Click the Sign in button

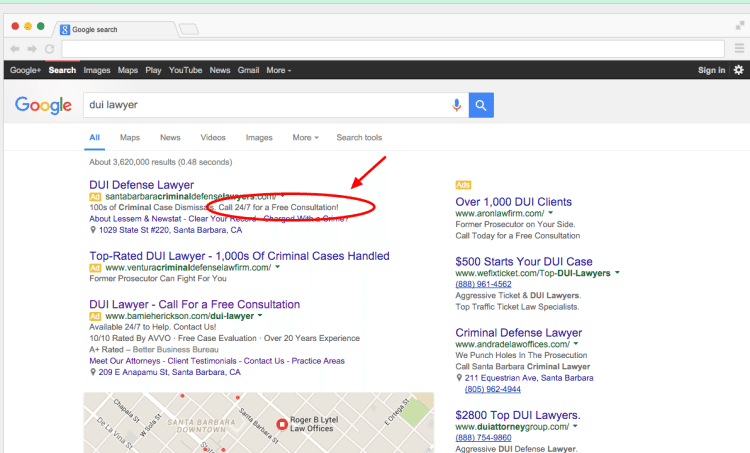pos(711,70)
